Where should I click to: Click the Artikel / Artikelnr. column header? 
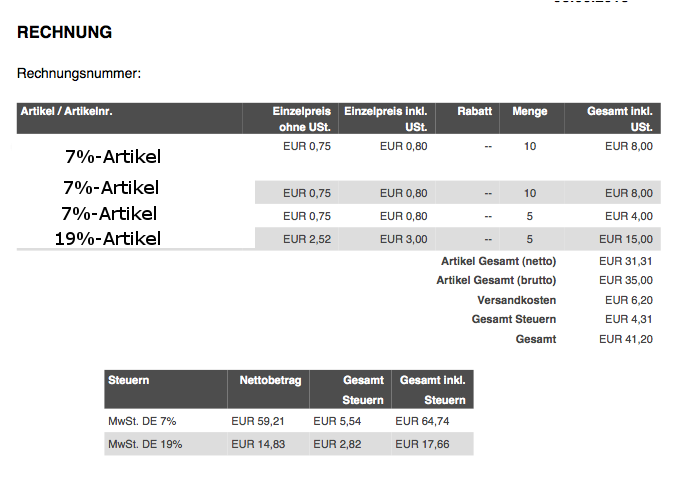67,111
